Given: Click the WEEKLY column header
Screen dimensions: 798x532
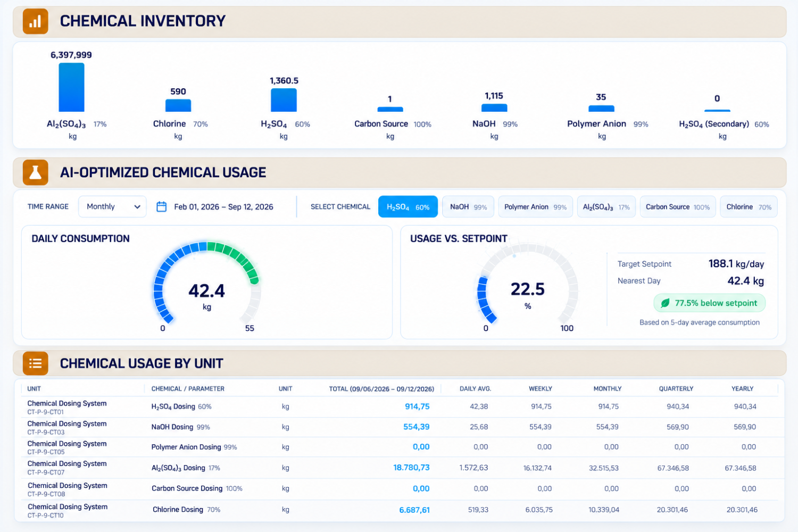Looking at the screenshot, I should [x=541, y=389].
